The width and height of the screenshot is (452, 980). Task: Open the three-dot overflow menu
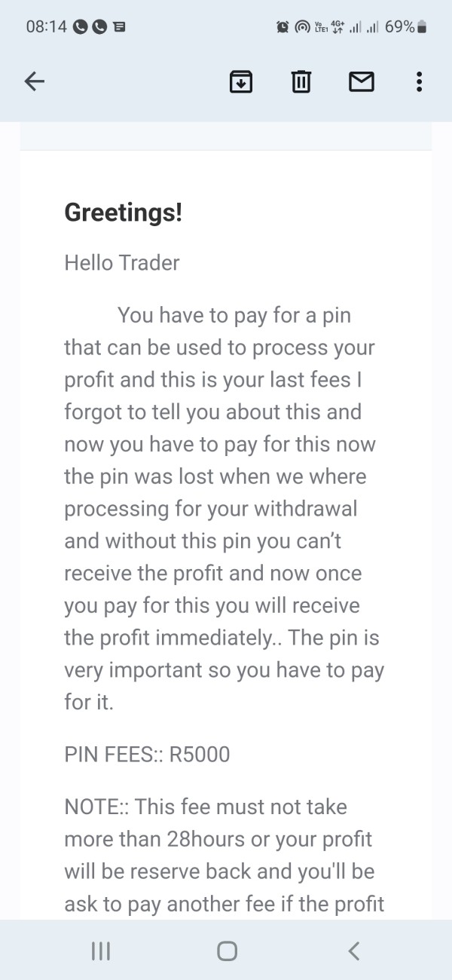coord(419,81)
